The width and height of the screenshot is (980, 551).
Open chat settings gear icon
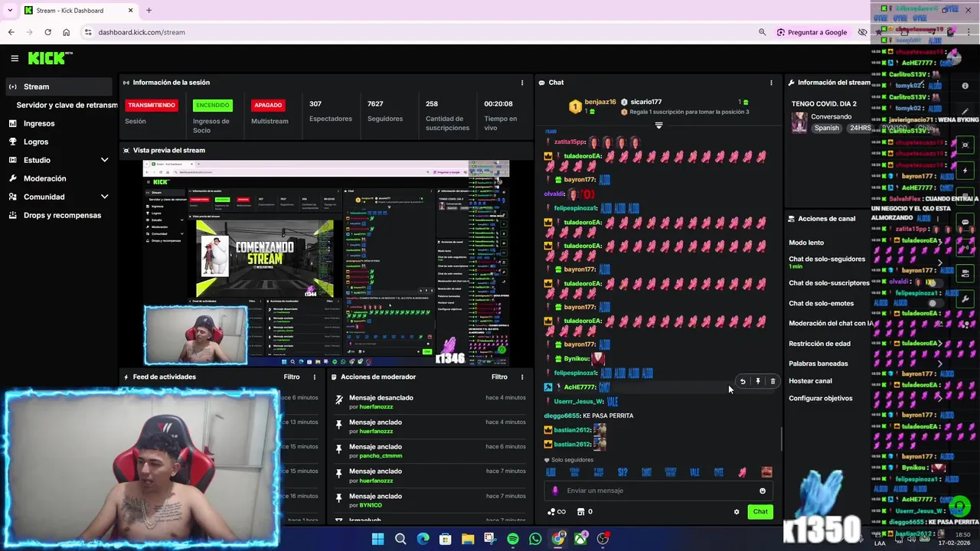click(737, 512)
